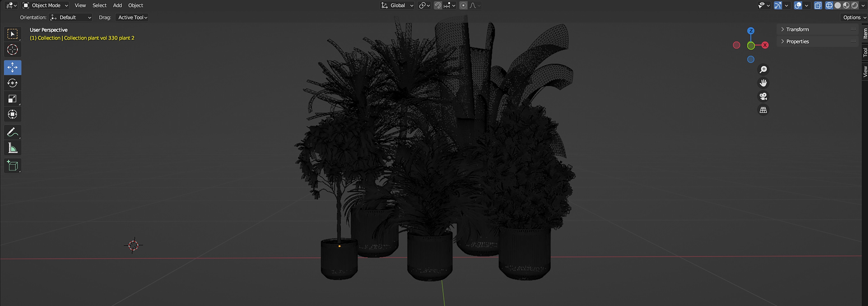Toggle viewport overlays
Image resolution: width=868 pixels, height=306 pixels.
[x=798, y=5]
